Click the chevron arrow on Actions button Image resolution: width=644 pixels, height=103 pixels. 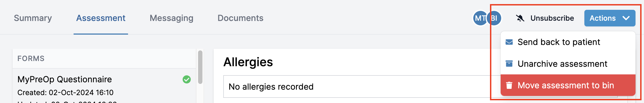pyautogui.click(x=626, y=18)
